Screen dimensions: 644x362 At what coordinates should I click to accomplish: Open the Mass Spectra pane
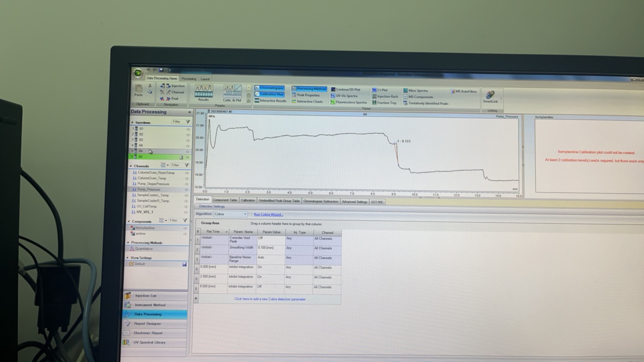(x=415, y=90)
